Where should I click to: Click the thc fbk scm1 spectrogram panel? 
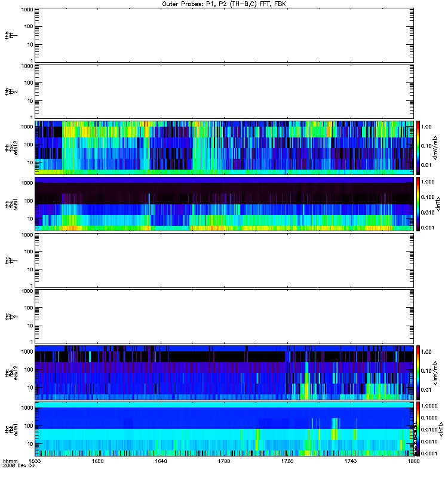tap(225, 429)
